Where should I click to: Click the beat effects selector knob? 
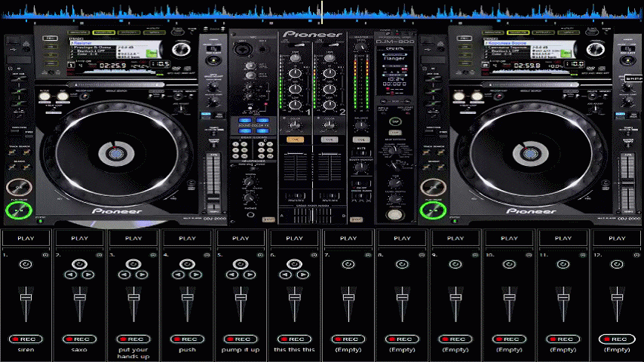pos(394,150)
